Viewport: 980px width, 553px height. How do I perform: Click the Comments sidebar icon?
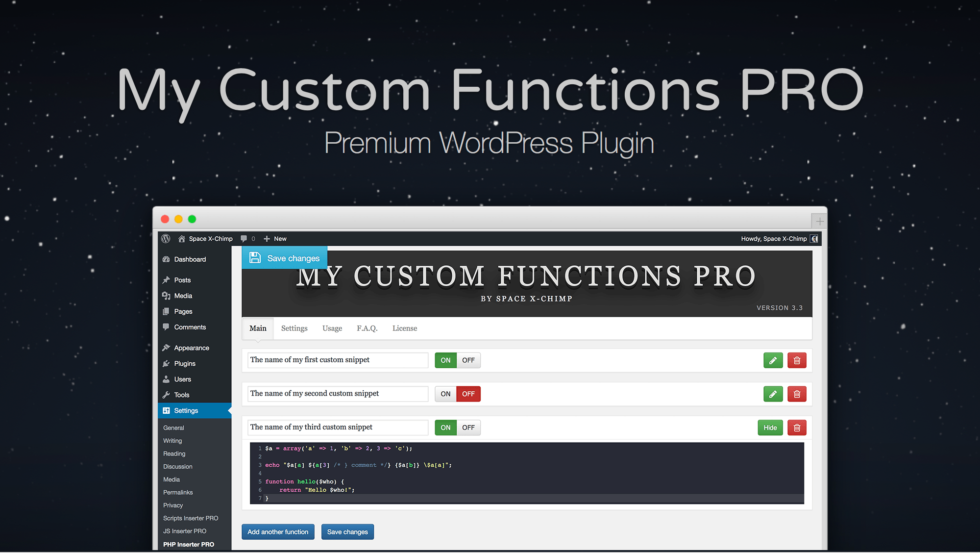(166, 327)
